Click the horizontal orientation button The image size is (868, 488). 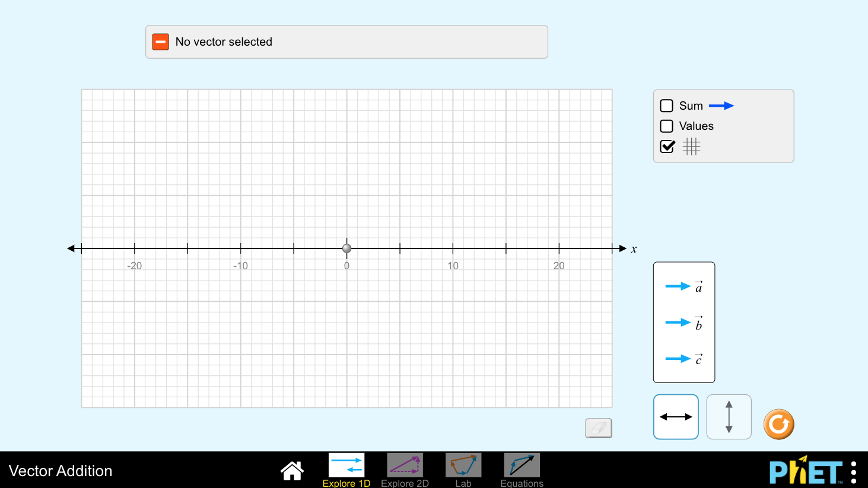676,416
